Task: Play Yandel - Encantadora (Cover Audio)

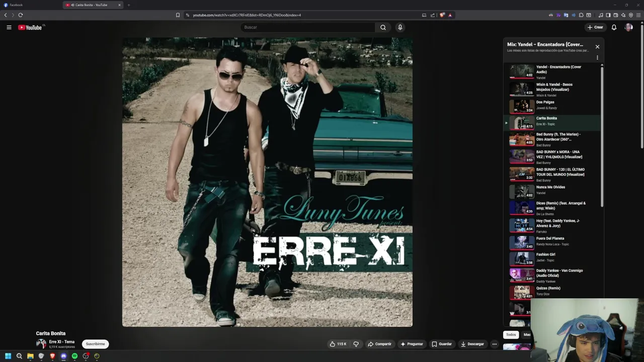Action: pyautogui.click(x=552, y=72)
